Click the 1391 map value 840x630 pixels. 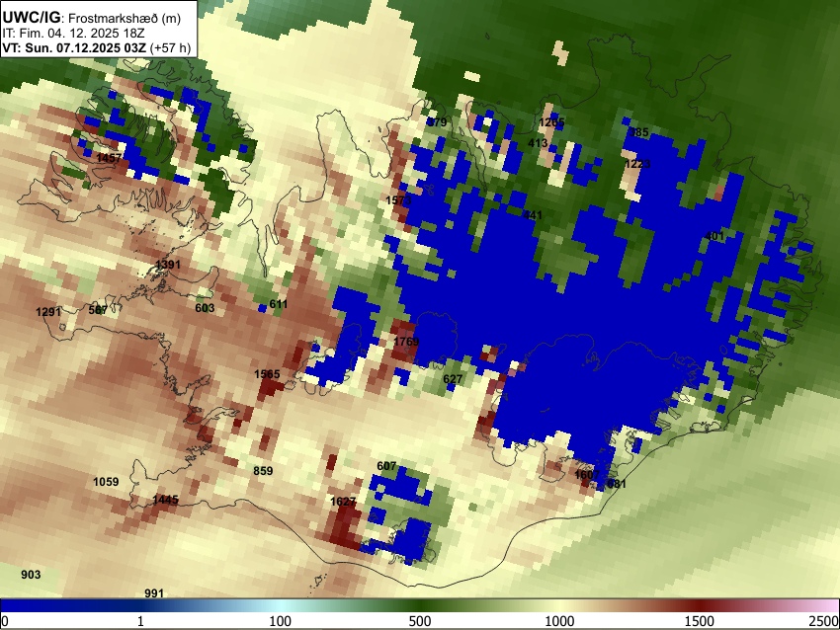(x=168, y=265)
